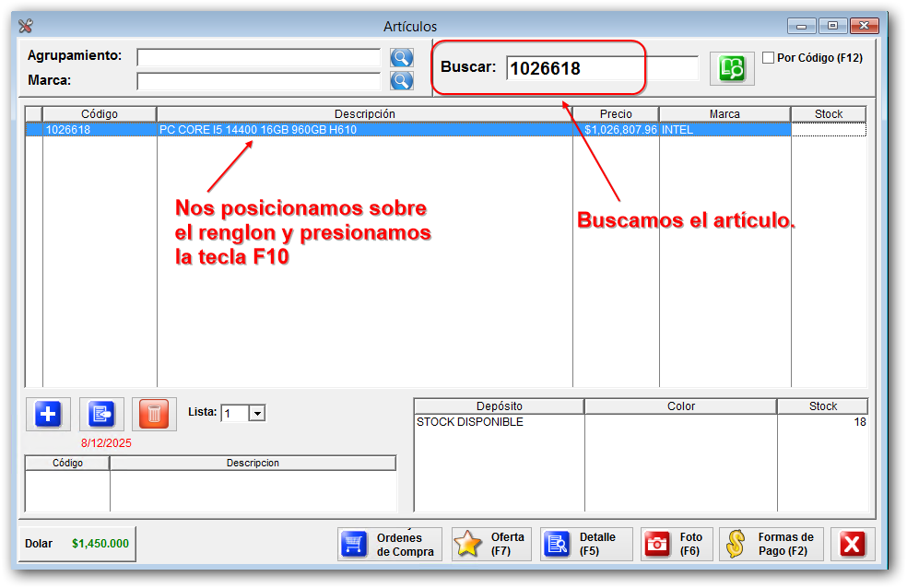Screen dimensions: 907x588
Task: Exit the window with the red X button
Action: coord(850,544)
